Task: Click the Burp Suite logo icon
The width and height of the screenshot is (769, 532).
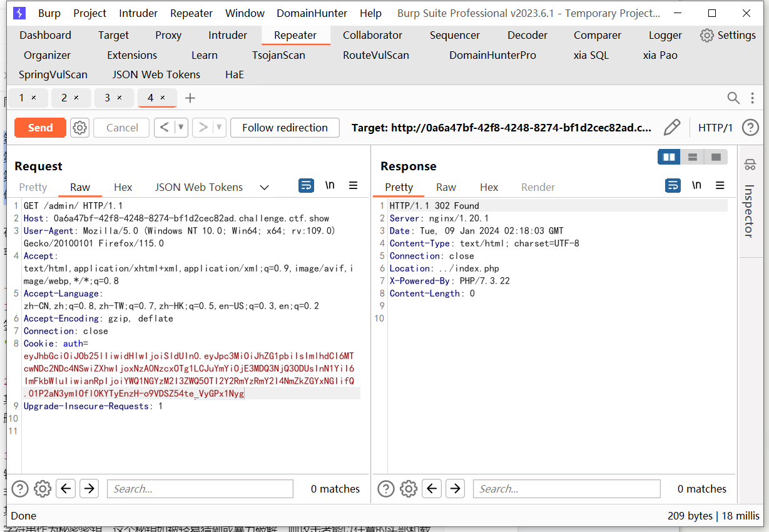Action: pyautogui.click(x=19, y=13)
